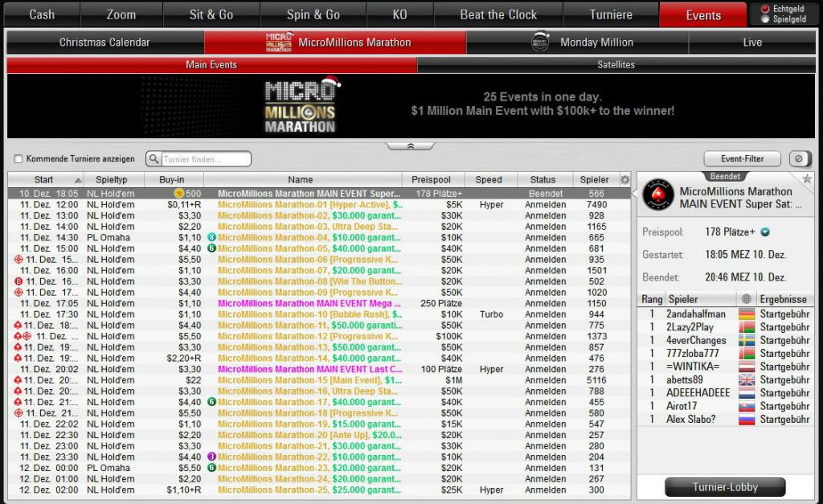Click the magnifier icon in tournament search
823x504 pixels.
pyautogui.click(x=154, y=158)
